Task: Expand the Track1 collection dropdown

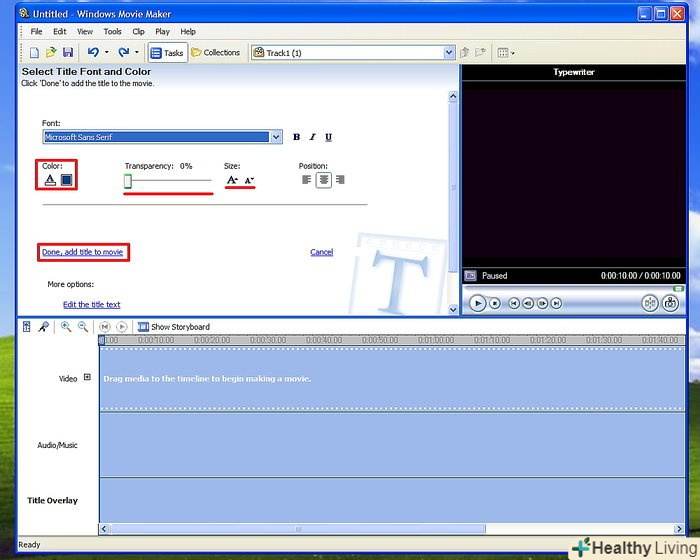Action: point(449,52)
